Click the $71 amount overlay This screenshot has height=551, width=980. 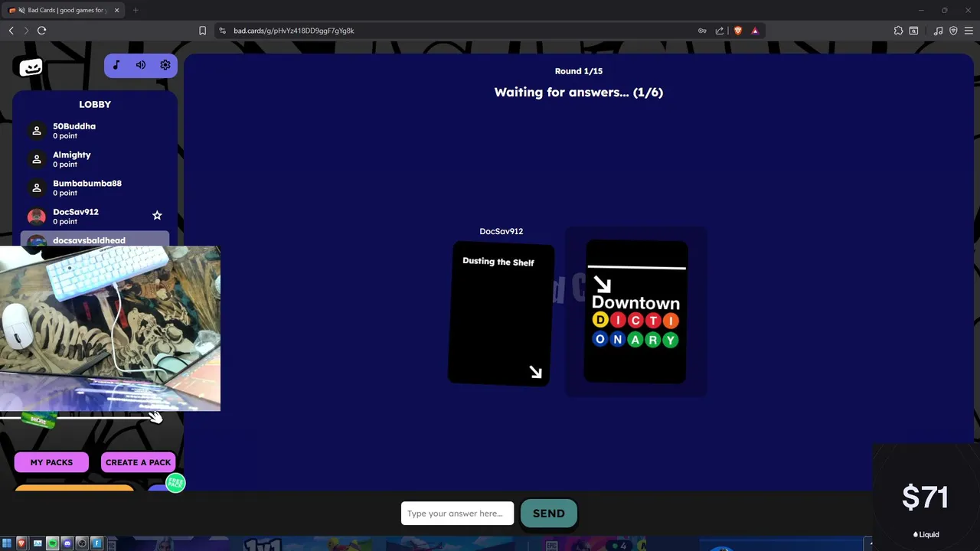pos(925,497)
